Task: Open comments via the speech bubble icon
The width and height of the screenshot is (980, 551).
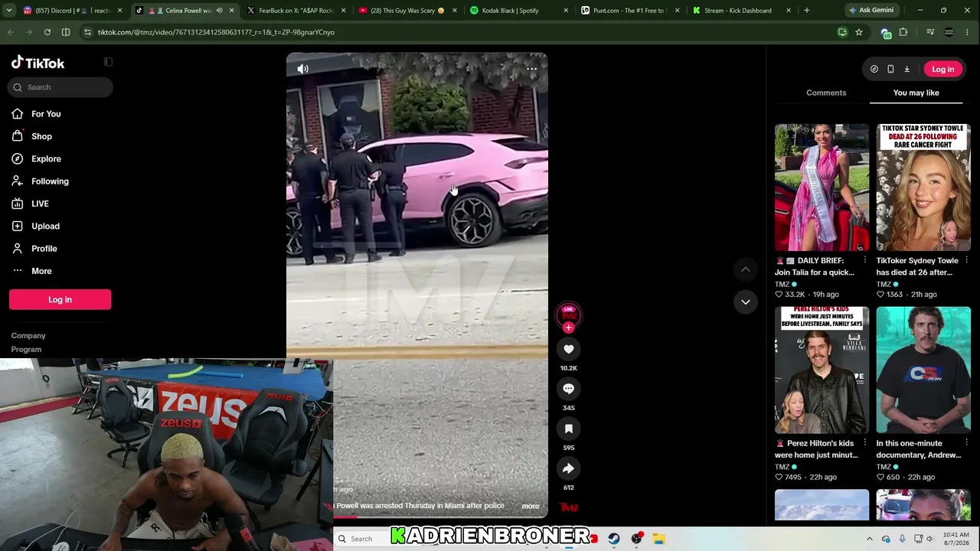Action: pos(568,389)
